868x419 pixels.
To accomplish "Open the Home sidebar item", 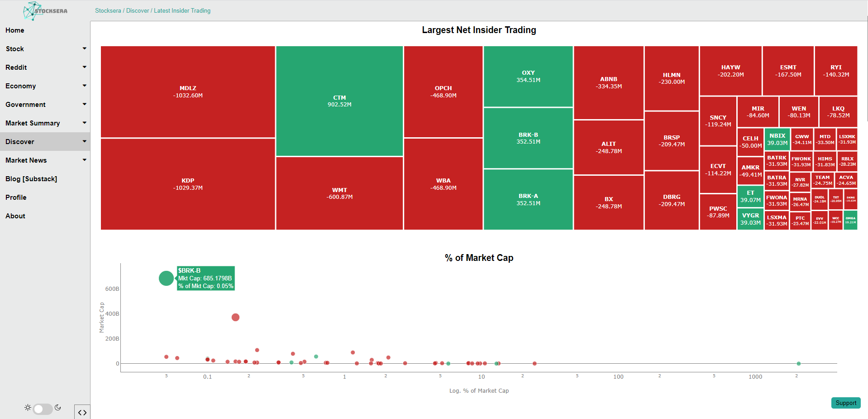I will tap(45, 30).
